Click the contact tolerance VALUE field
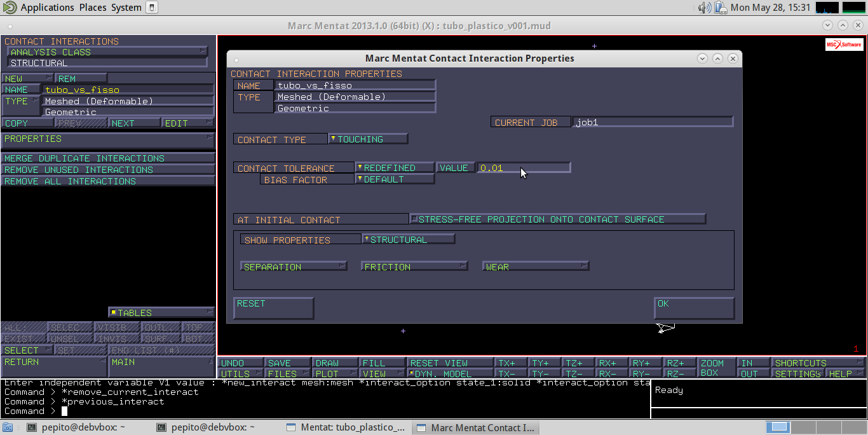868x435 pixels. tap(524, 167)
